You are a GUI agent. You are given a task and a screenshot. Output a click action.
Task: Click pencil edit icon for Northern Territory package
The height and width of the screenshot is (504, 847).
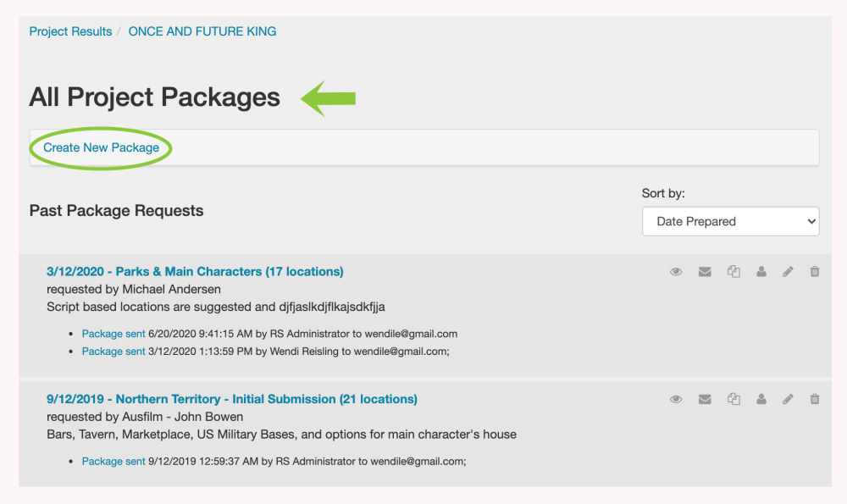coord(788,399)
